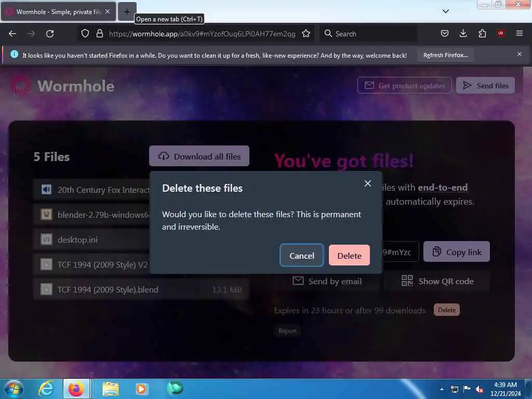Cancel the delete files dialog
532x399 pixels.
click(x=302, y=256)
